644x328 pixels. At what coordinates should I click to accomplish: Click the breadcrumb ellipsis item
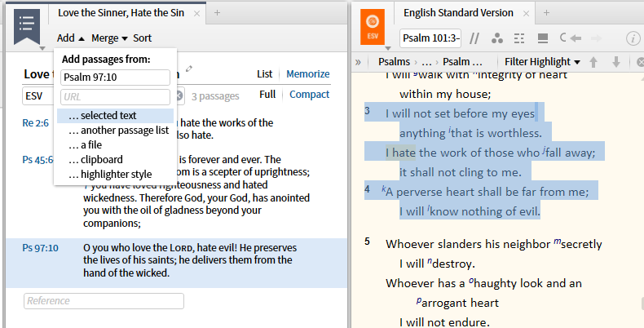point(426,63)
